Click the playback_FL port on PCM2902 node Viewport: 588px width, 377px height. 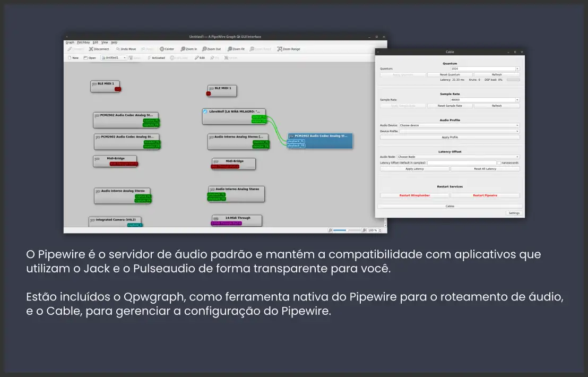pyautogui.click(x=296, y=141)
